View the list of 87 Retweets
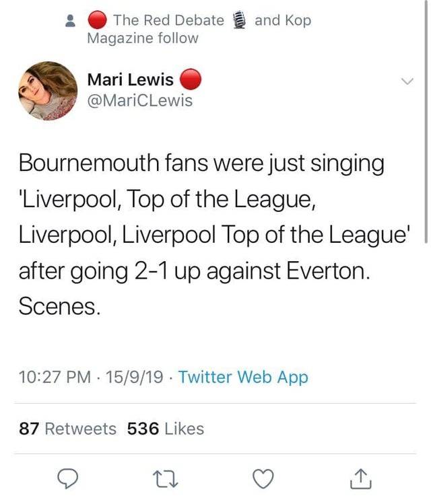431x504 pixels. 67,428
